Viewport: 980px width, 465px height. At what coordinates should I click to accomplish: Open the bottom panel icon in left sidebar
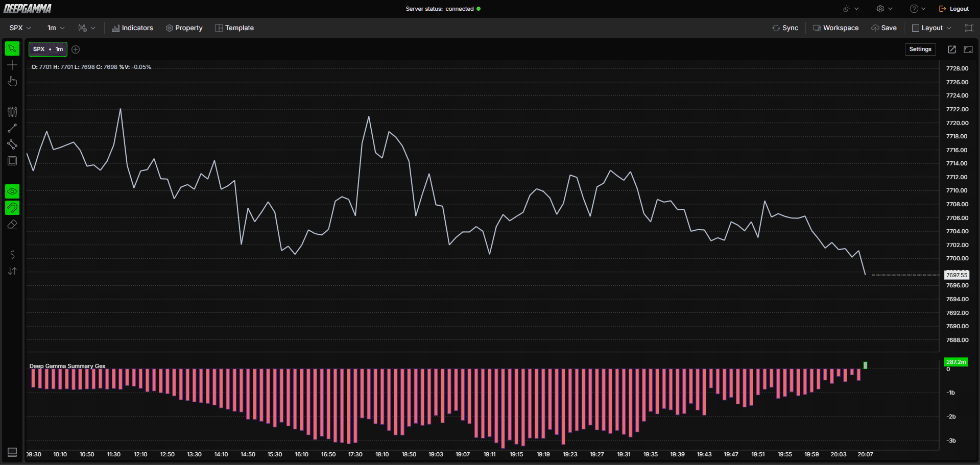click(x=12, y=452)
